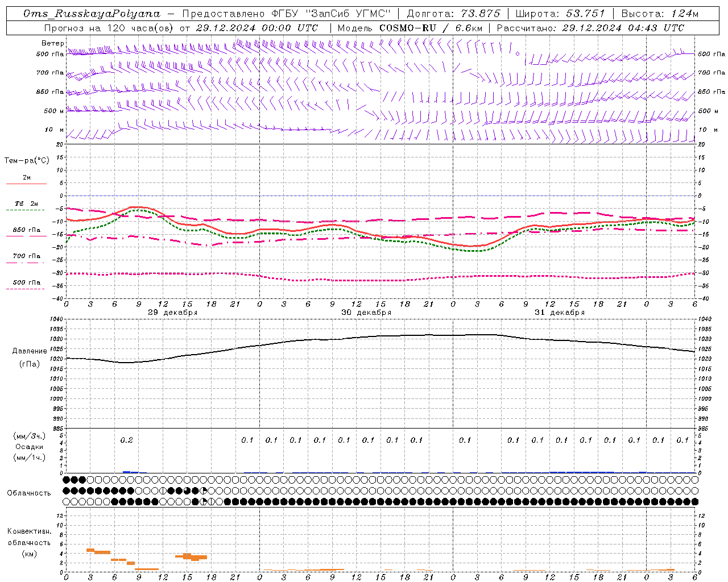The image size is (728, 582).
Task: Click the left 500 м wind level label
Action: (55, 111)
